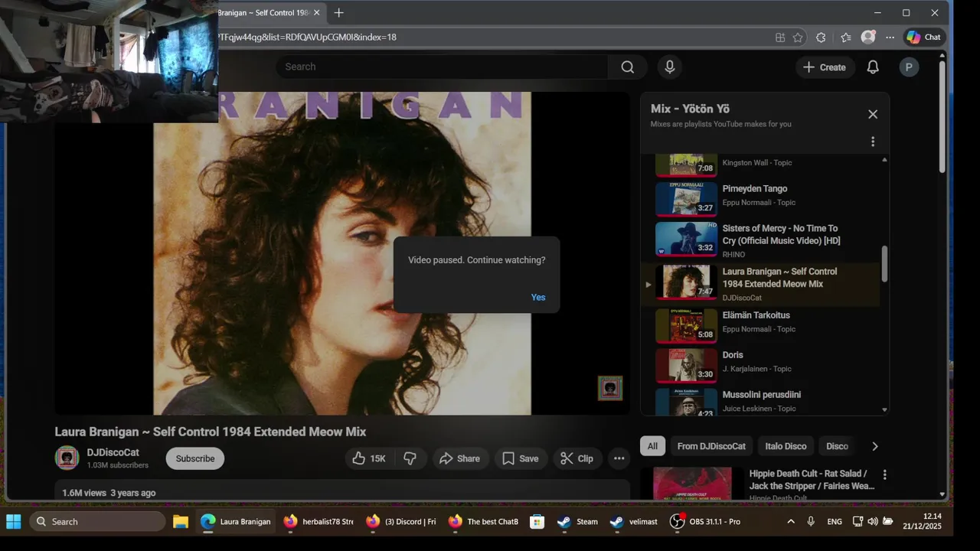
Task: Click the Create button
Action: [824, 67]
